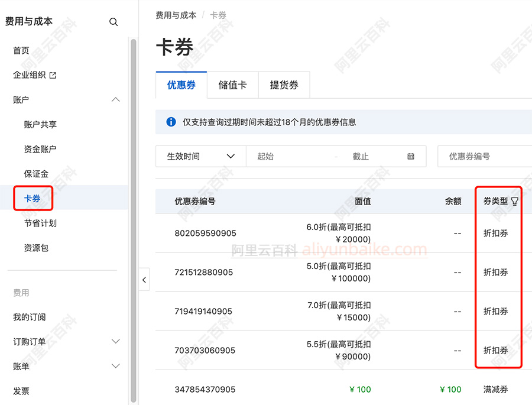
Task: Collapse the 账户 section chevron
Action: (x=116, y=99)
